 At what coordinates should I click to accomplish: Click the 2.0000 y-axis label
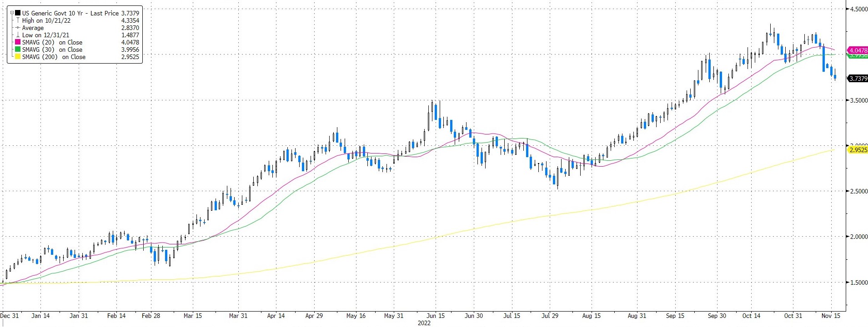pyautogui.click(x=858, y=237)
